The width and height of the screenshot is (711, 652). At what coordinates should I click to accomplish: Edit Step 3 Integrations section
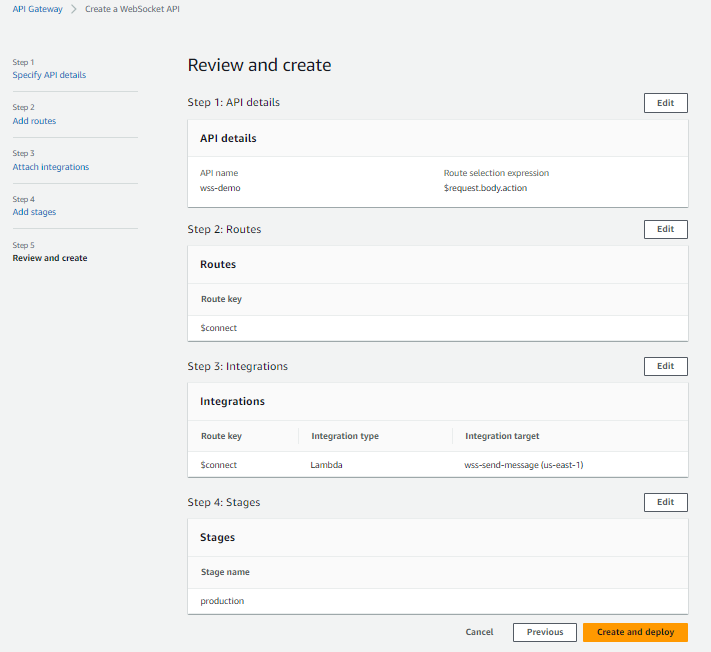point(665,366)
